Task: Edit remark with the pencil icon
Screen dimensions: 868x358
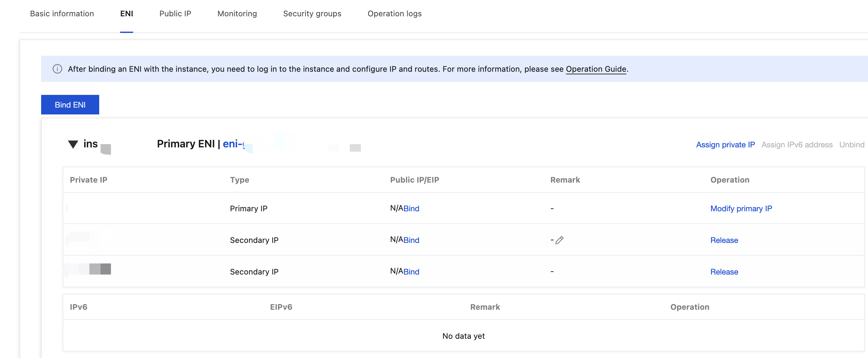Action: coord(559,240)
